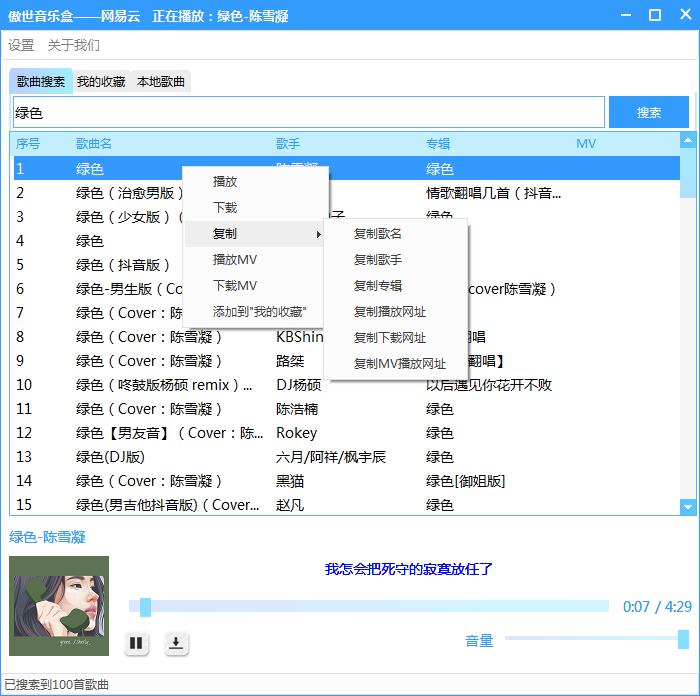Switch to the 我的收藏 tab
Screen dimensions: 700x696
click(101, 81)
